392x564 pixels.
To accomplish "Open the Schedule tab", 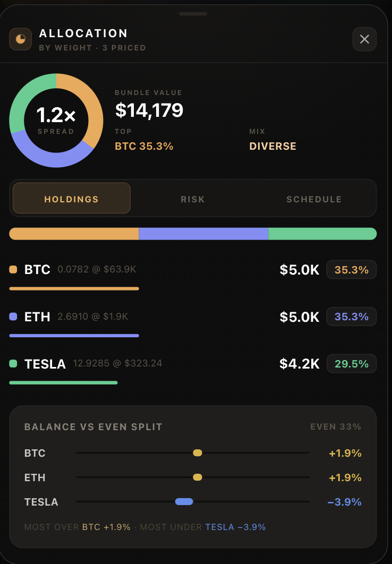I will pyautogui.click(x=314, y=199).
